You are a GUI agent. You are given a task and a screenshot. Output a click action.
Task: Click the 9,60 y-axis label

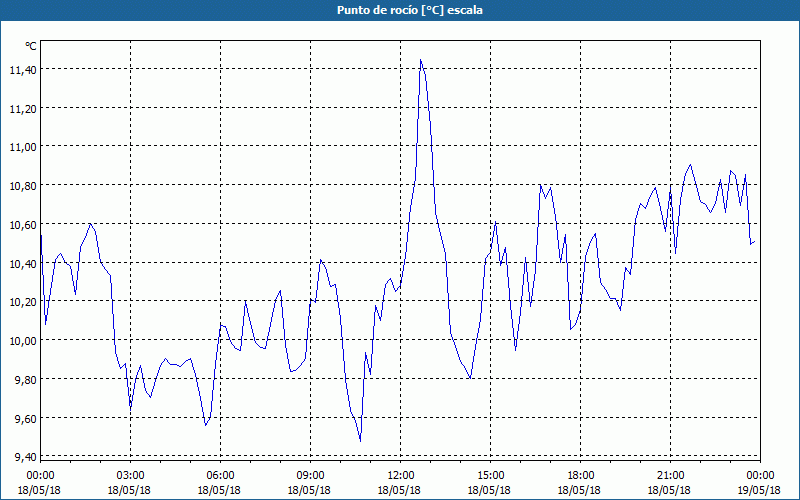26,418
